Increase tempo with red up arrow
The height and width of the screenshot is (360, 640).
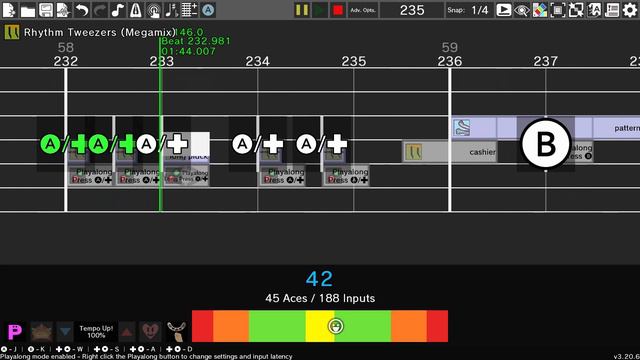coord(127,331)
